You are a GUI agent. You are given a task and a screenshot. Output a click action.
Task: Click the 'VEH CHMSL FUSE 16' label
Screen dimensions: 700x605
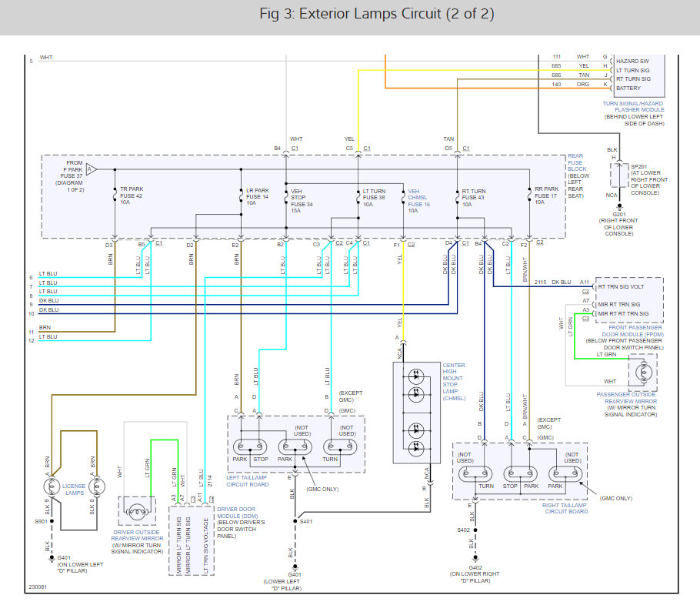pos(418,201)
